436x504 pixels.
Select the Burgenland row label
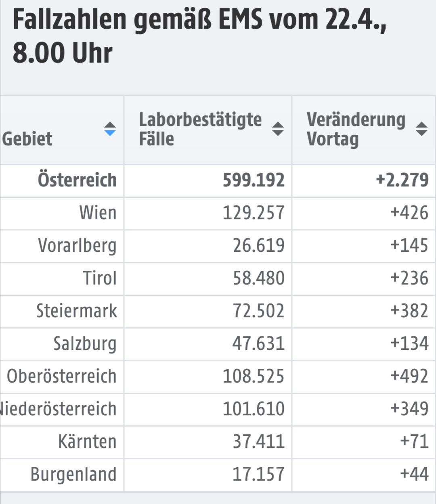tap(73, 475)
